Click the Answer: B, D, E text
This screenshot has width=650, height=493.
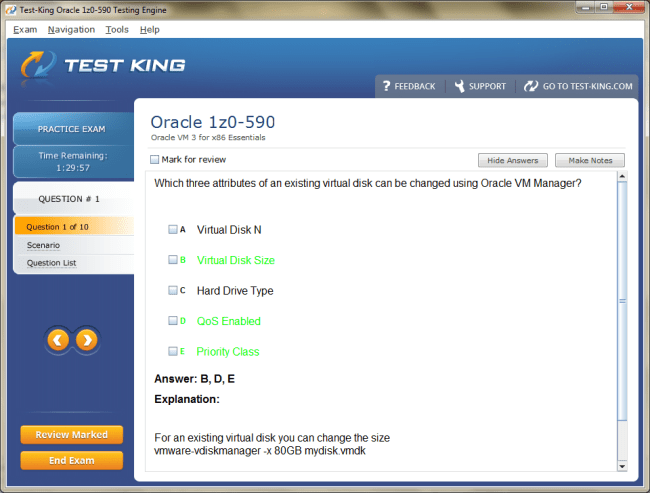click(194, 379)
